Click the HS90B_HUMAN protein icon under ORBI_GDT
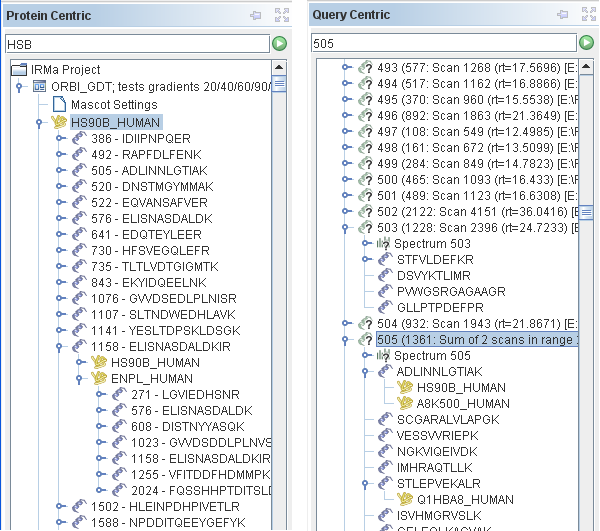Screen dimensions: 600x531 (59, 122)
